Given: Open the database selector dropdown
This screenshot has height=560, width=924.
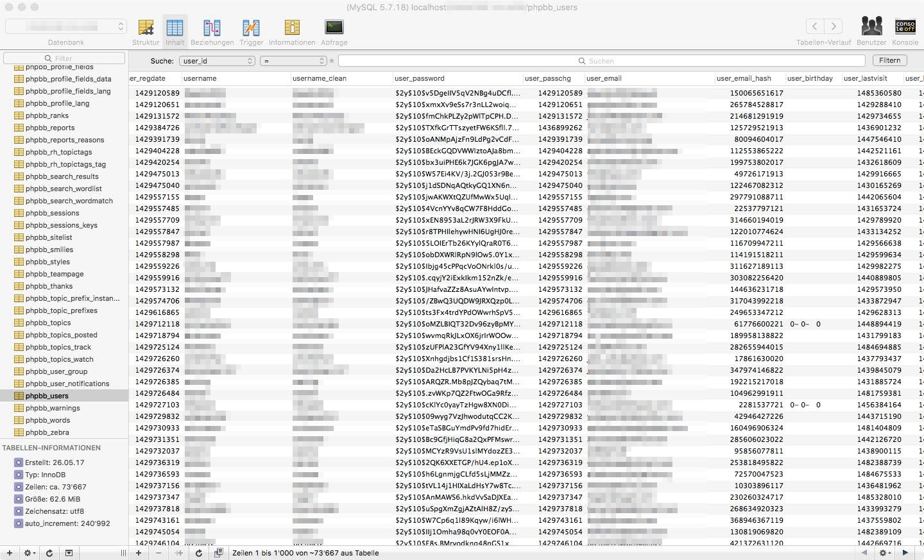Looking at the screenshot, I should [65, 28].
